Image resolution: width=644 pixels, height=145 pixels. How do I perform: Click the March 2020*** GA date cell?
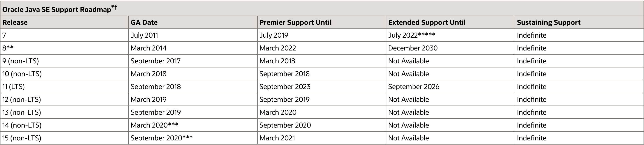[x=154, y=125]
